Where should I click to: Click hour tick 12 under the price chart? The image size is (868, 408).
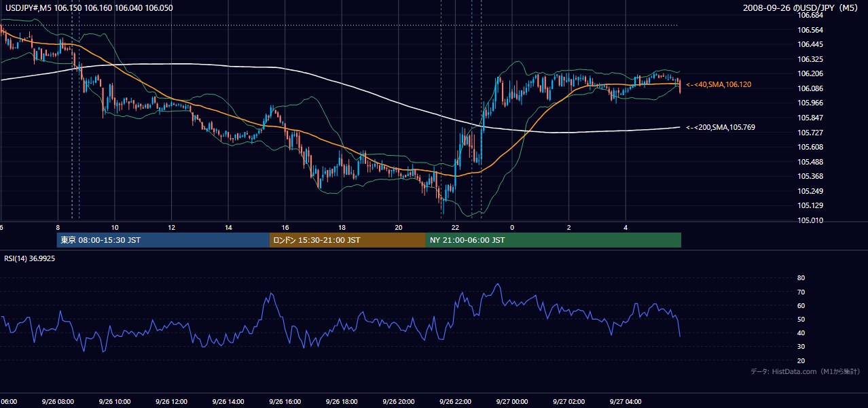171,228
